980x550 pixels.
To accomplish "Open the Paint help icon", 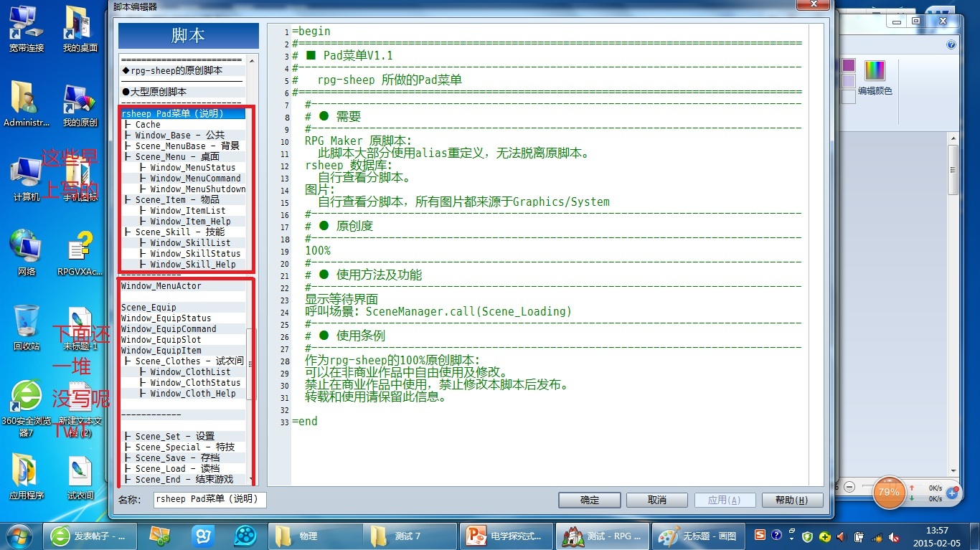I will [x=951, y=44].
